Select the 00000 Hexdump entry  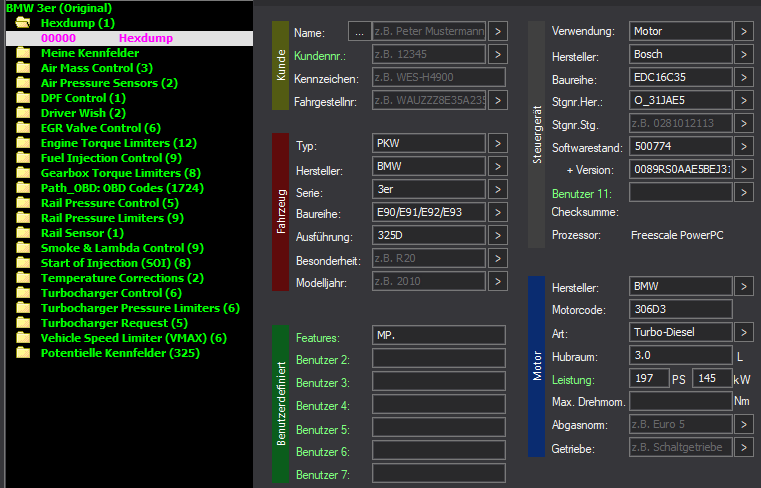129,38
